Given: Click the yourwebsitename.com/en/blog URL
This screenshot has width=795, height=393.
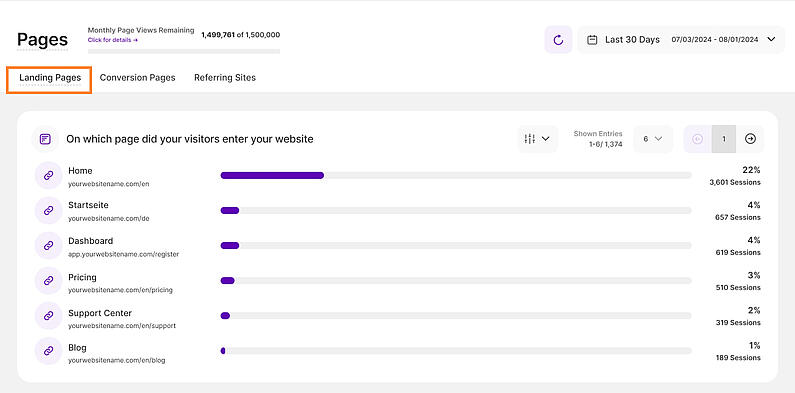Looking at the screenshot, I should (x=117, y=361).
